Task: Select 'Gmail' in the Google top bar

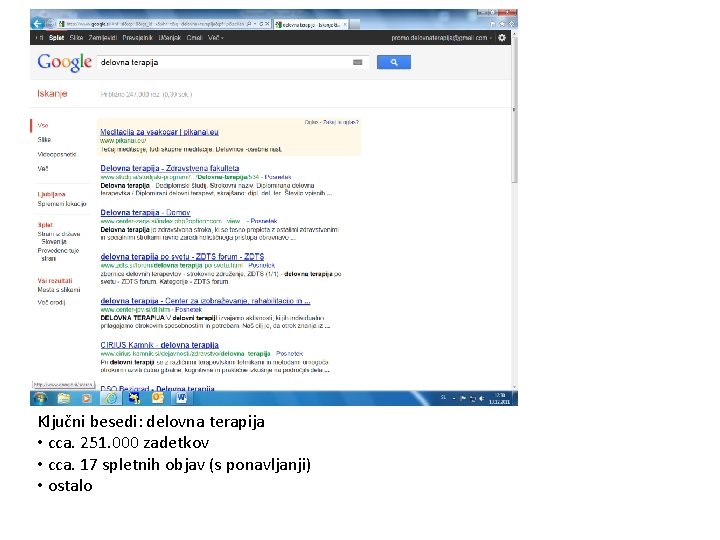Action: 195,38
